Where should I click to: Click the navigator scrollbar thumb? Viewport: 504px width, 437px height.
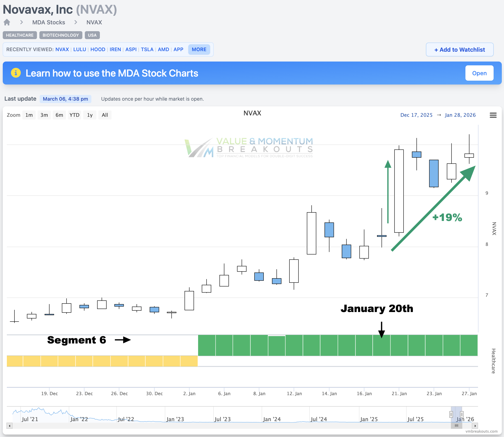click(456, 426)
